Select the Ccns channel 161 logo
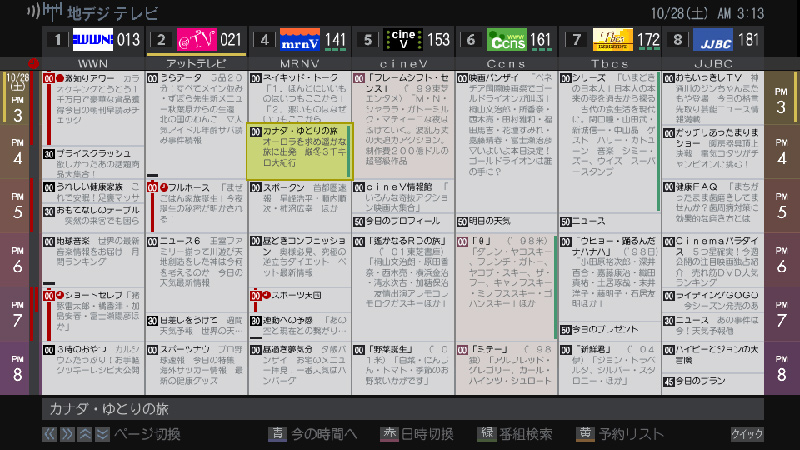Image resolution: width=800 pixels, height=450 pixels. (507, 40)
